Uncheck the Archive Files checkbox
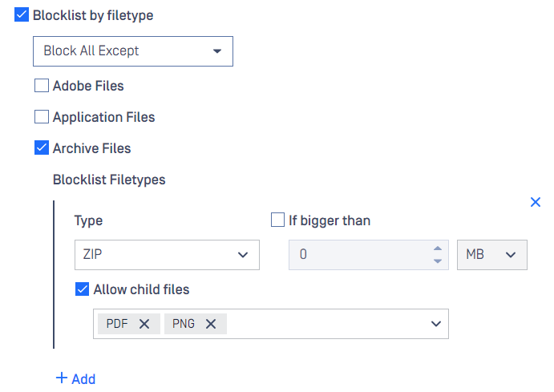The width and height of the screenshot is (554, 392). [x=42, y=148]
